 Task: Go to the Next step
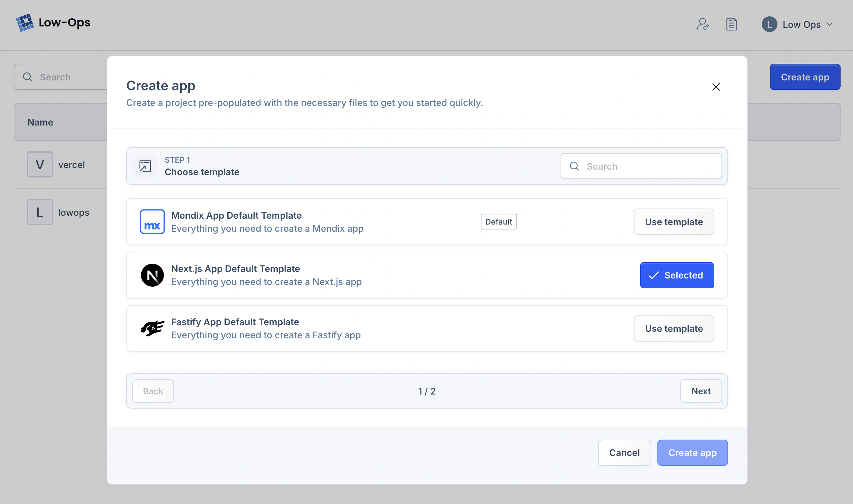701,391
